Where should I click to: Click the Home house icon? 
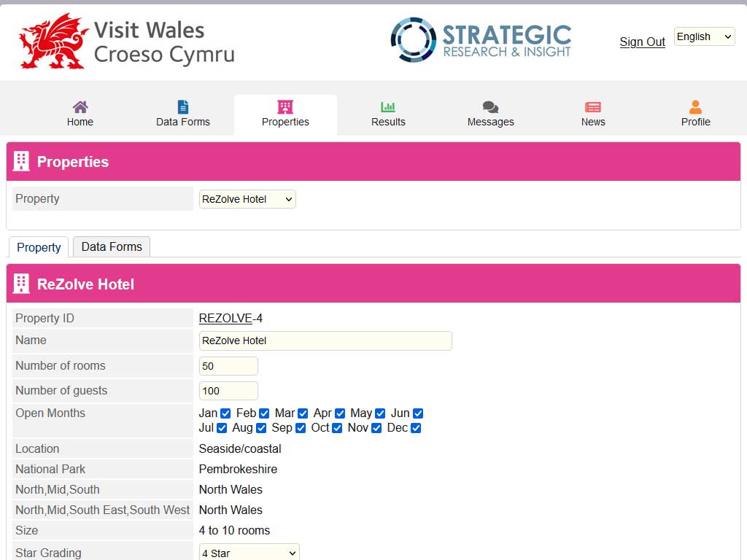click(80, 107)
